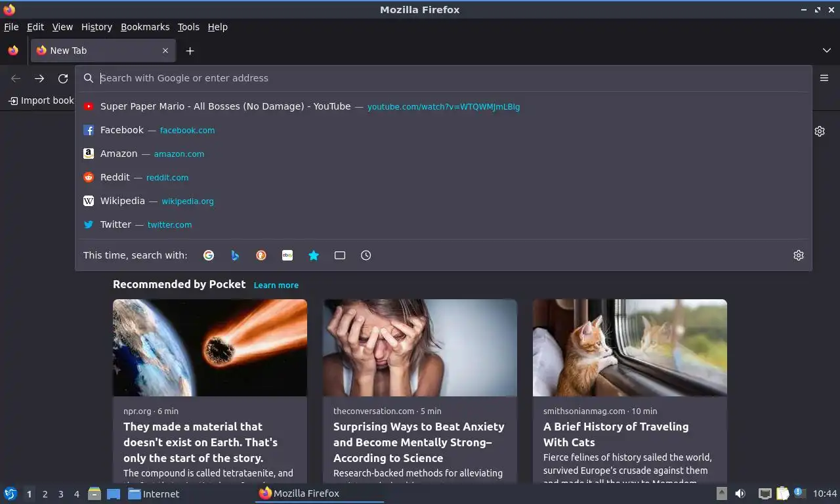Follow Learn more link beside Pocket
Screen dimensions: 840x504
[x=276, y=285]
